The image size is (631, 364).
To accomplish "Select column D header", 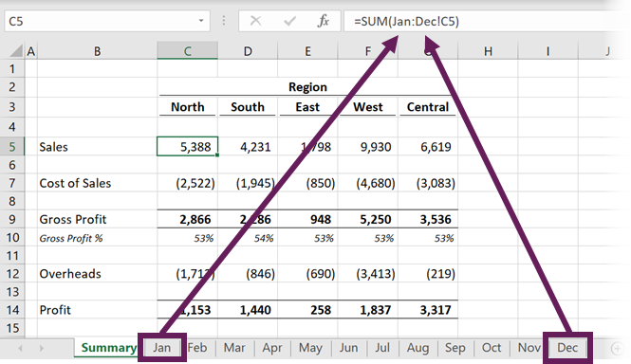I will [248, 51].
